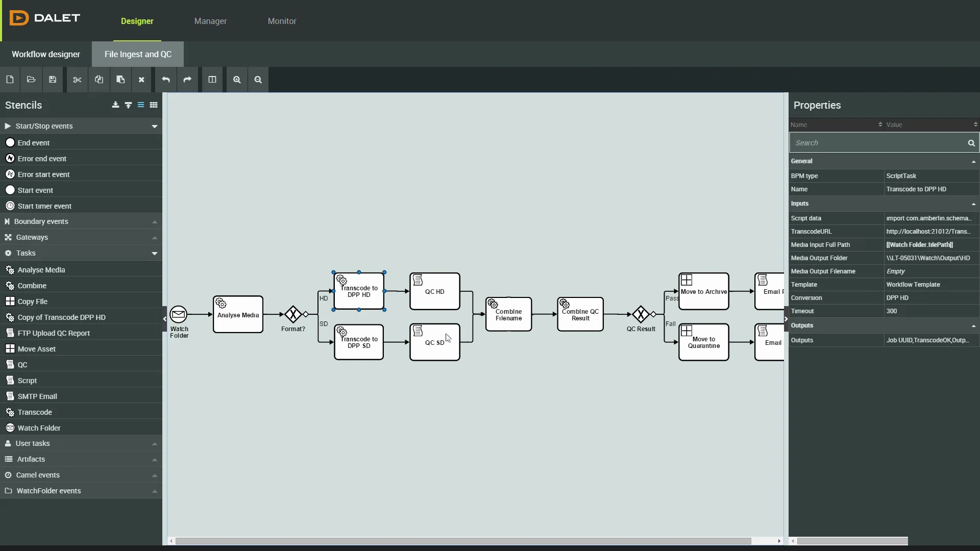Click the Workflow designer button
The width and height of the screenshot is (980, 551).
[45, 54]
